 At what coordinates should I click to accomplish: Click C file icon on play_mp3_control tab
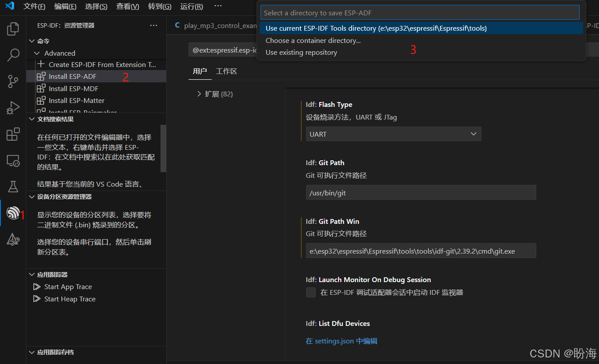click(178, 25)
